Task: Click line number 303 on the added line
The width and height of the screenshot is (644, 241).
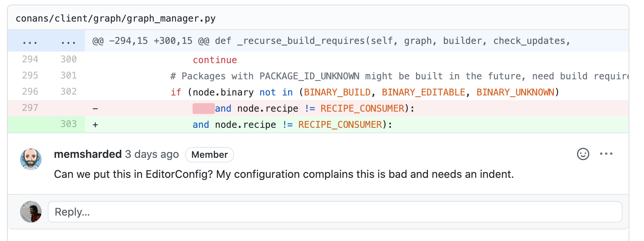Action: 69,124
